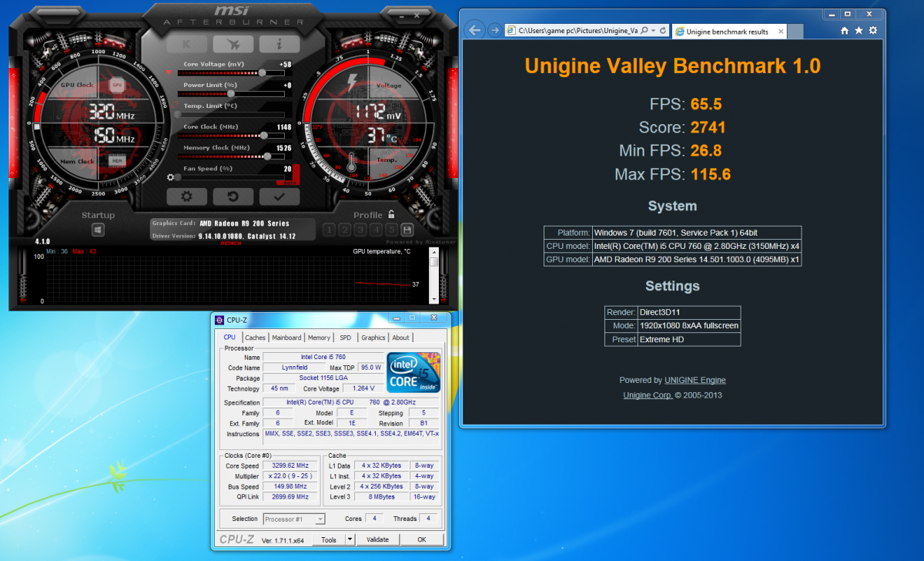Select Afterburner profile slot 3
This screenshot has height=561, width=924.
[x=360, y=230]
